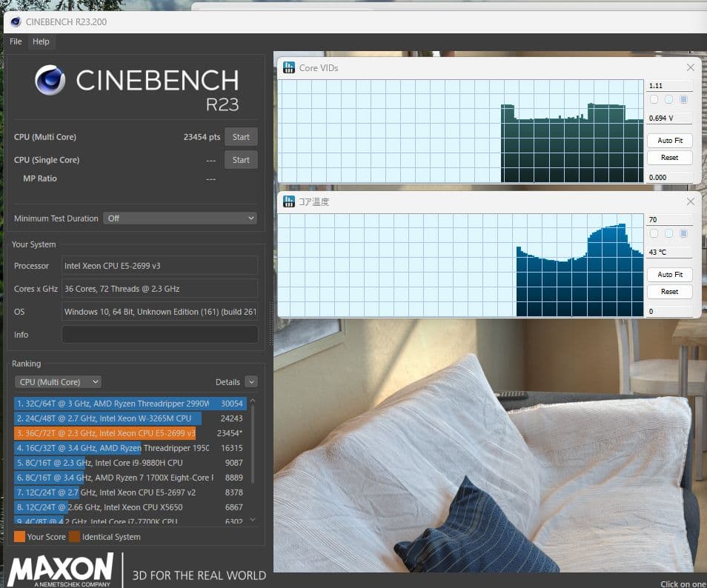This screenshot has width=707, height=588.
Task: Open the File menu
Action: (x=16, y=41)
